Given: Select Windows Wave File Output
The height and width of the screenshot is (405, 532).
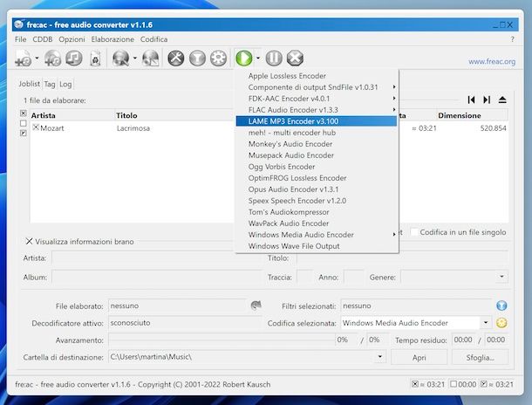Looking at the screenshot, I should (317, 246).
